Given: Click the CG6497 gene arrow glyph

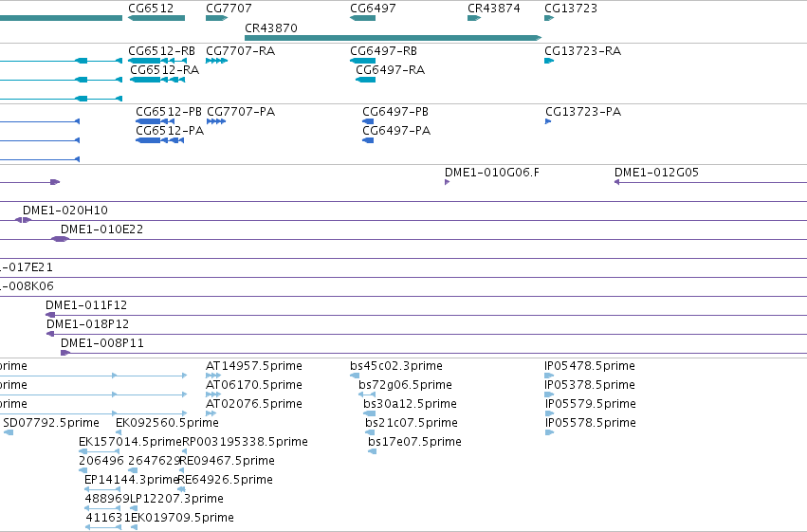Looking at the screenshot, I should [x=363, y=18].
